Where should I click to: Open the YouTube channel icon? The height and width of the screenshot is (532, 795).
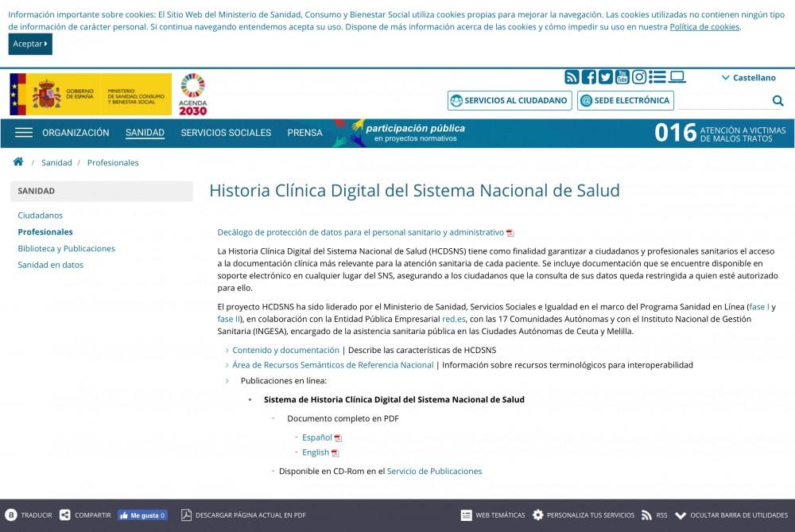622,77
